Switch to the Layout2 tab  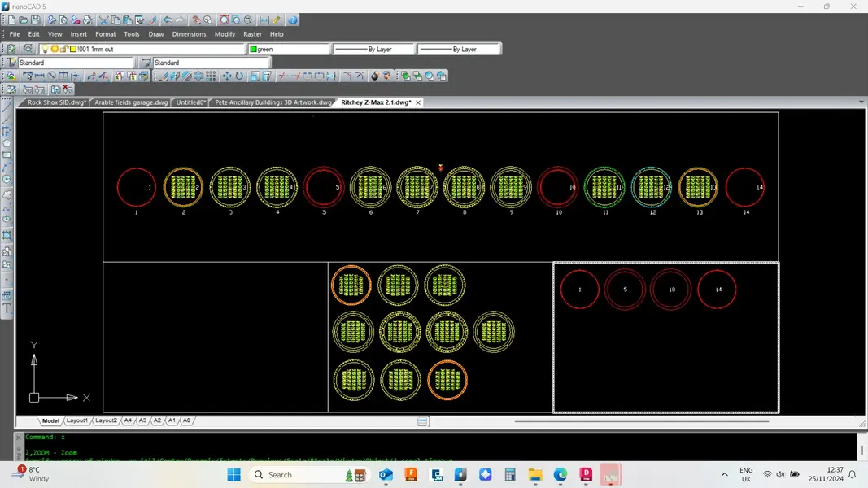coord(106,420)
